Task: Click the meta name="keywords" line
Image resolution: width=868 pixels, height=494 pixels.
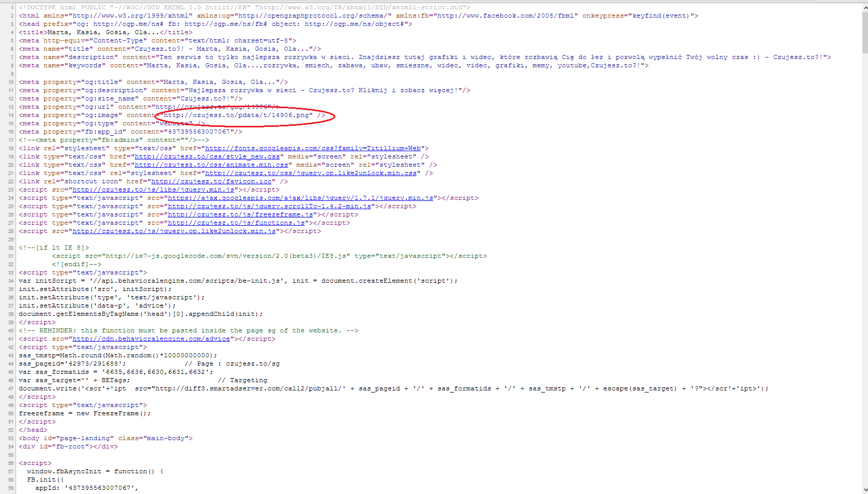Action: pos(334,65)
